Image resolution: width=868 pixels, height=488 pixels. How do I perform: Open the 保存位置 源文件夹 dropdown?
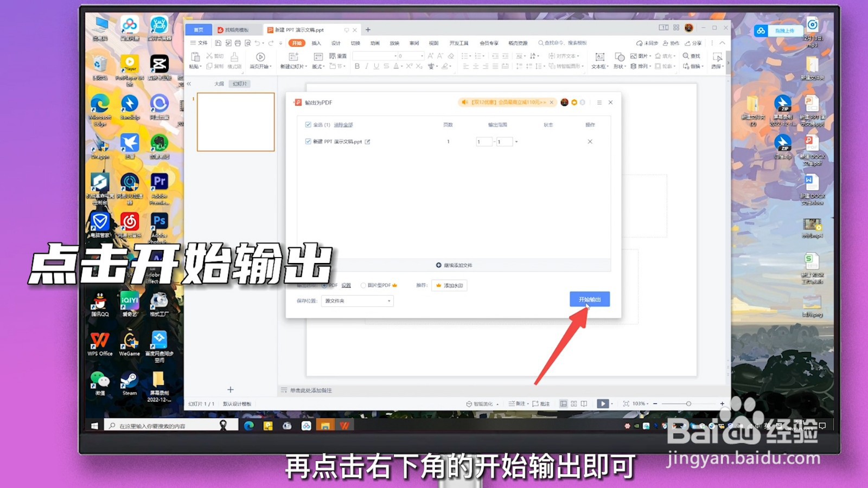tap(358, 301)
